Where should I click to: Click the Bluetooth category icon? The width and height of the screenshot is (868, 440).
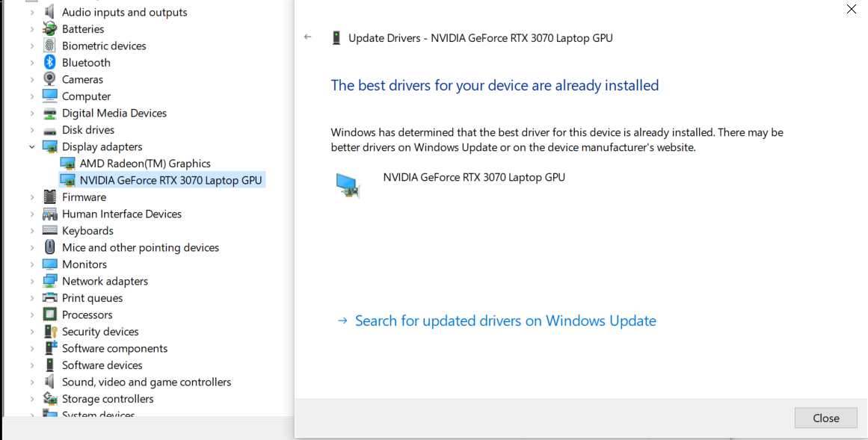50,63
